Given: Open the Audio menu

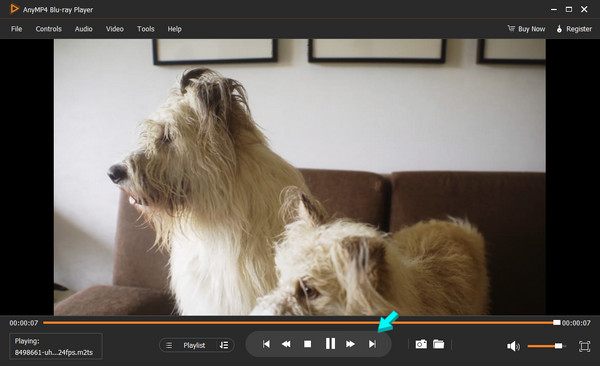Looking at the screenshot, I should (83, 29).
